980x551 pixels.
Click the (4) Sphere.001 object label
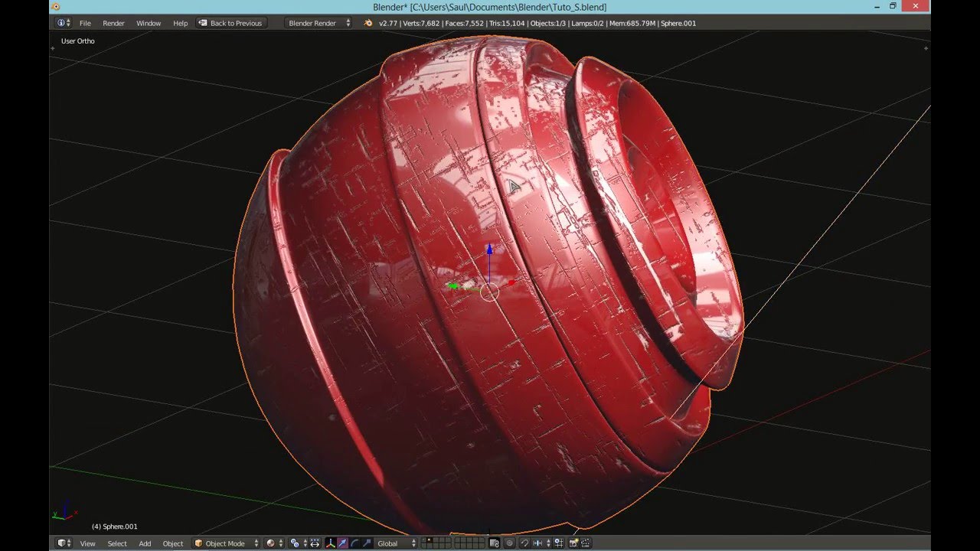pyautogui.click(x=115, y=527)
